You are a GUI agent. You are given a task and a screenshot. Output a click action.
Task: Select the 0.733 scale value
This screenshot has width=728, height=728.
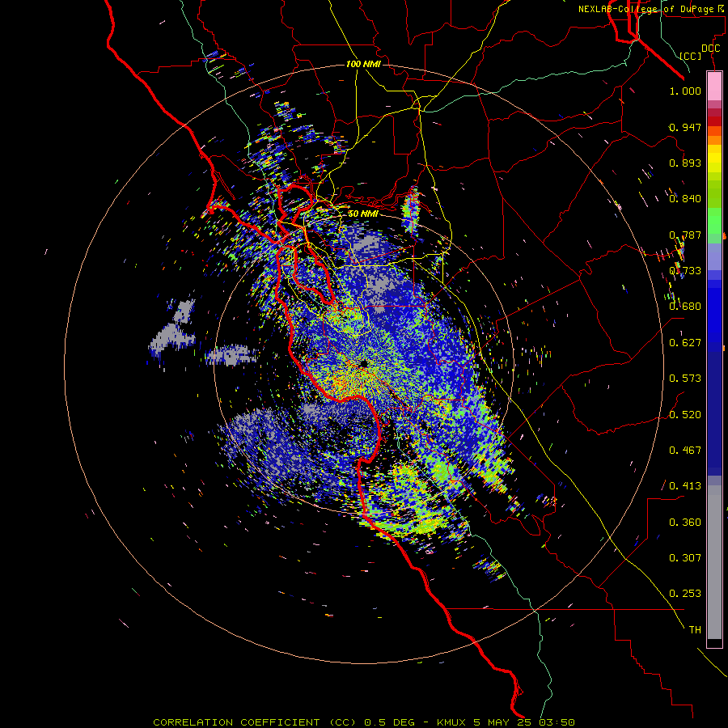tap(685, 271)
